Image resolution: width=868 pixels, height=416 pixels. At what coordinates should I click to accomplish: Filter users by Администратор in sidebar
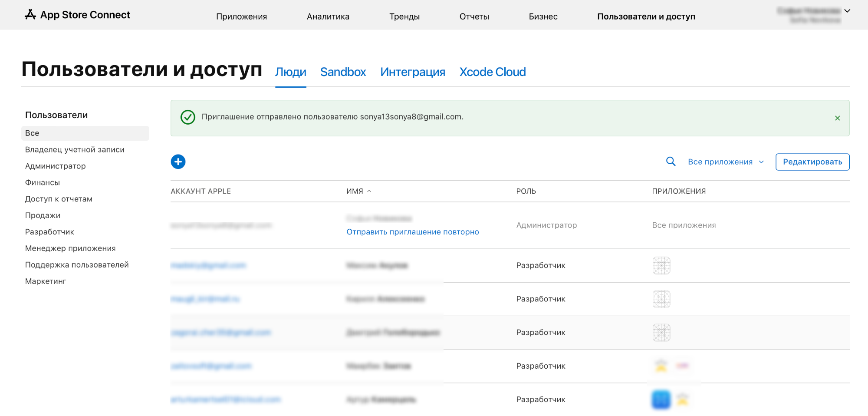pyautogui.click(x=55, y=166)
